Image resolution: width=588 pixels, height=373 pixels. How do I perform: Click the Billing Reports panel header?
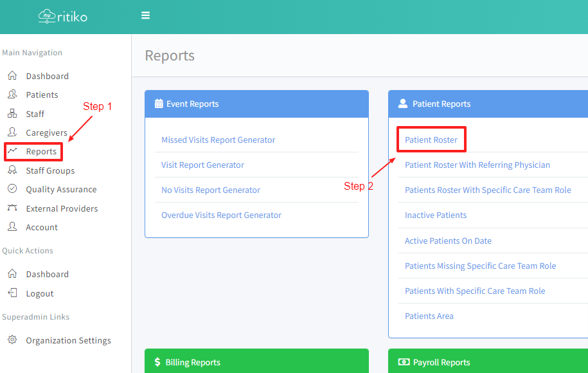(x=256, y=362)
